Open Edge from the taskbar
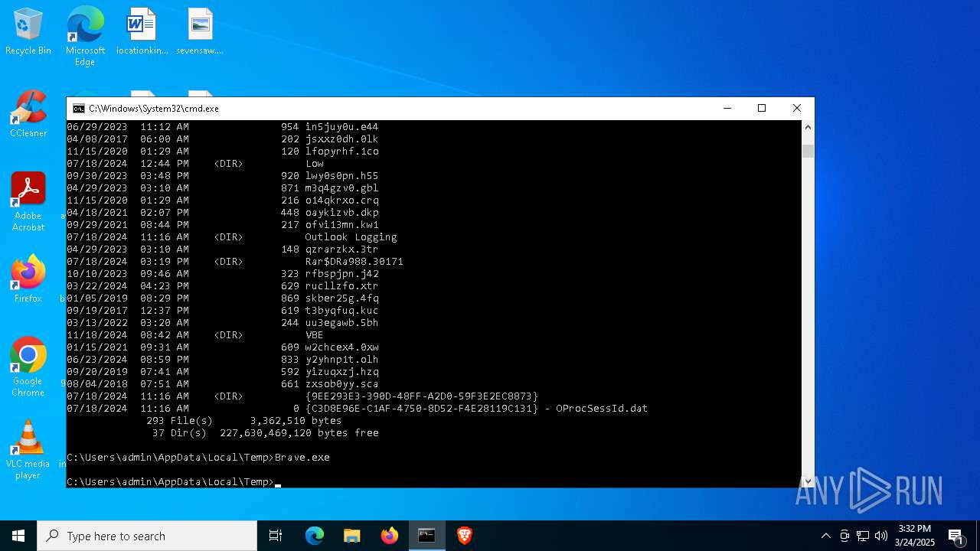The image size is (980, 551). coord(315,536)
